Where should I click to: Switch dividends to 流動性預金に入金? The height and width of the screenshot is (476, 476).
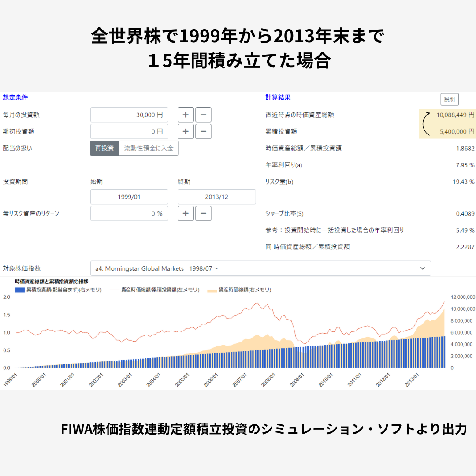tap(149, 148)
